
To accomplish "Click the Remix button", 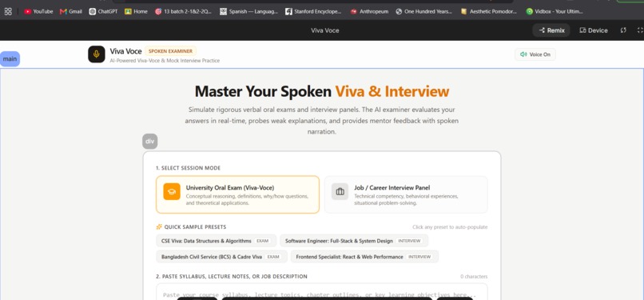I will pyautogui.click(x=551, y=30).
